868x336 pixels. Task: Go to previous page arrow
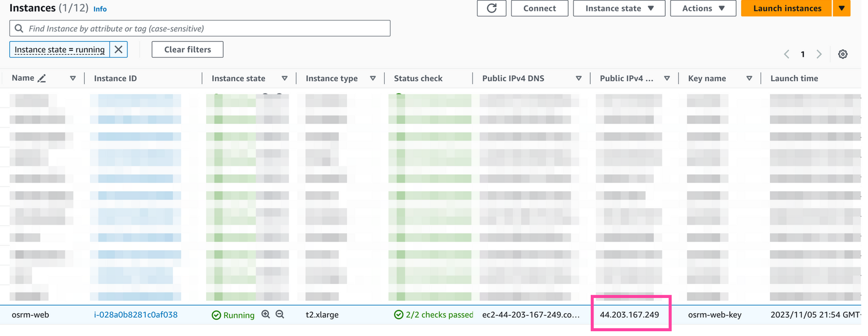pyautogui.click(x=787, y=54)
